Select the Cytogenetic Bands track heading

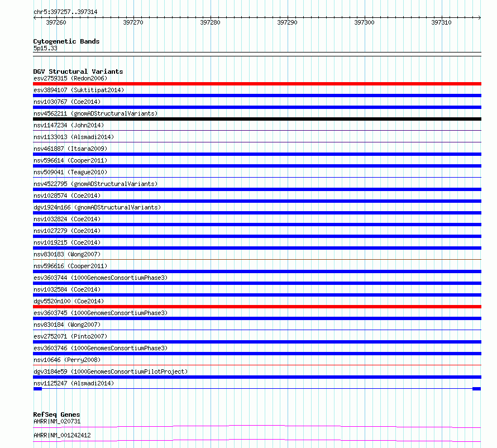point(66,41)
